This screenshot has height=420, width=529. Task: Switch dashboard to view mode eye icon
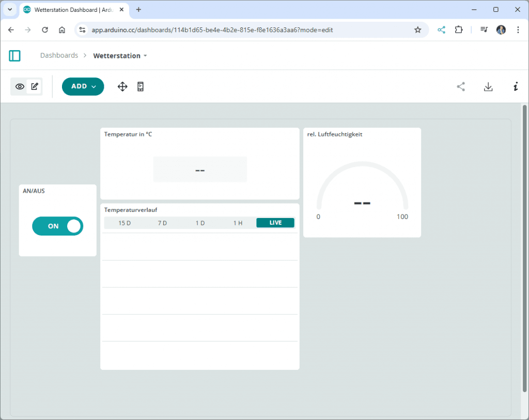19,86
